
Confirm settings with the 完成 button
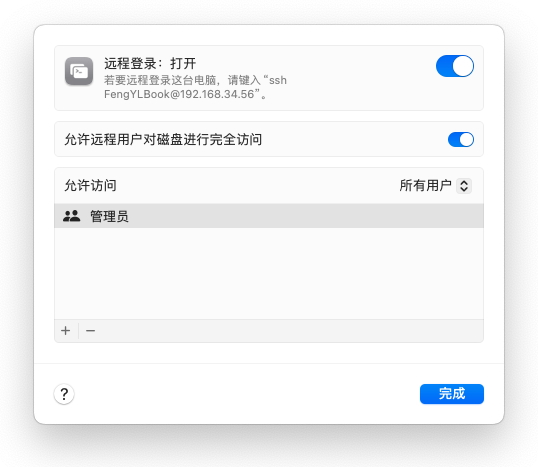(452, 394)
